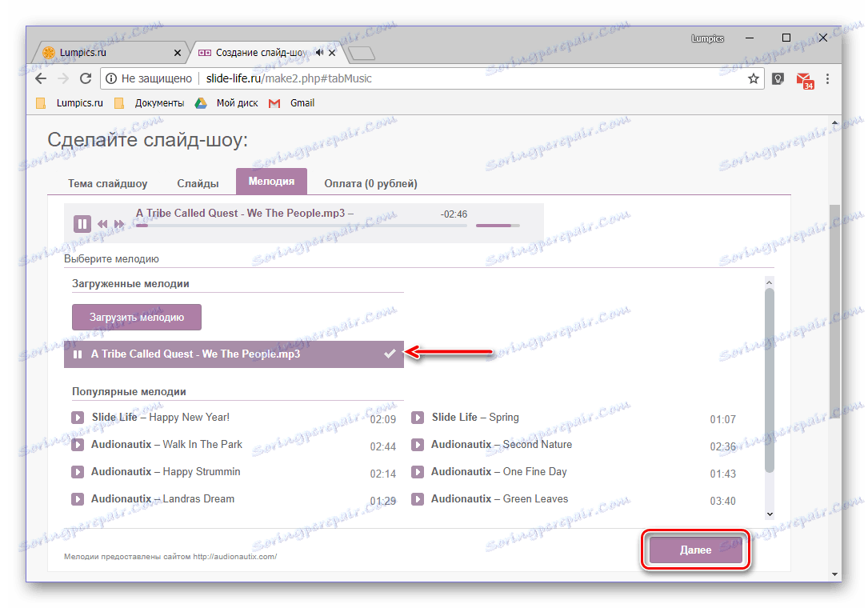Click page scrollbar up arrow
Screen dimensions: 868x608
pos(834,123)
